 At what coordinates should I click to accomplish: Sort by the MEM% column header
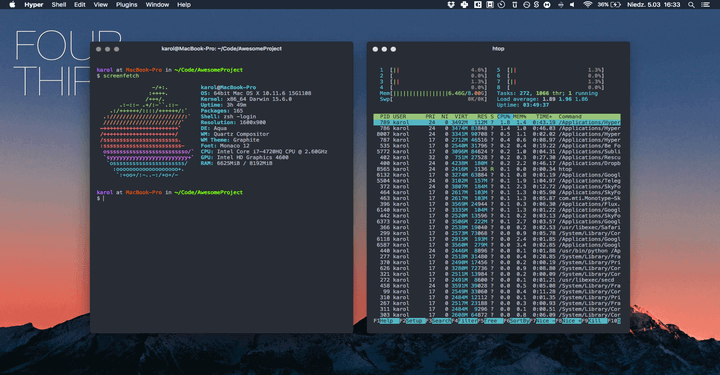pyautogui.click(x=520, y=117)
